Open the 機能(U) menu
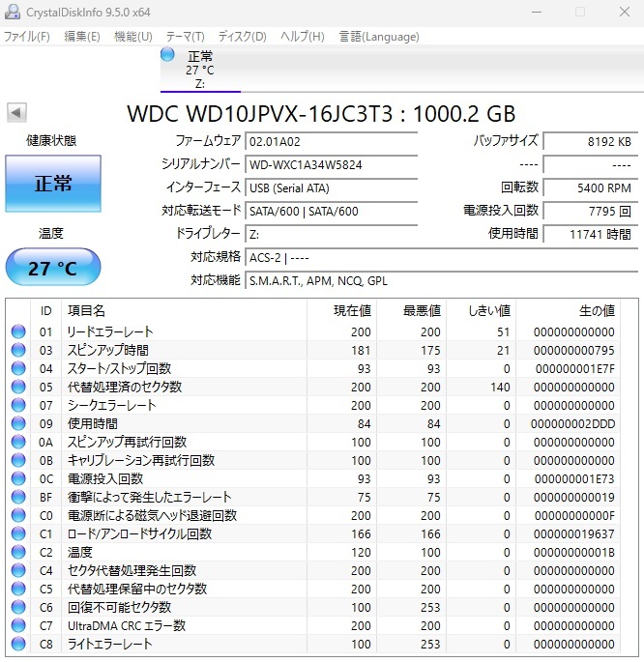This screenshot has width=644, height=662. [x=133, y=37]
